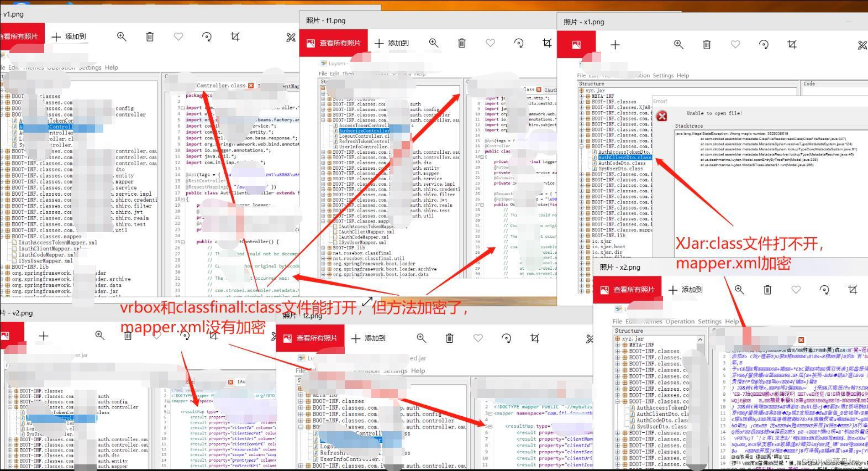The width and height of the screenshot is (868, 471).
Task: Toggle the favorite heart in f1.png window
Action: (490, 43)
